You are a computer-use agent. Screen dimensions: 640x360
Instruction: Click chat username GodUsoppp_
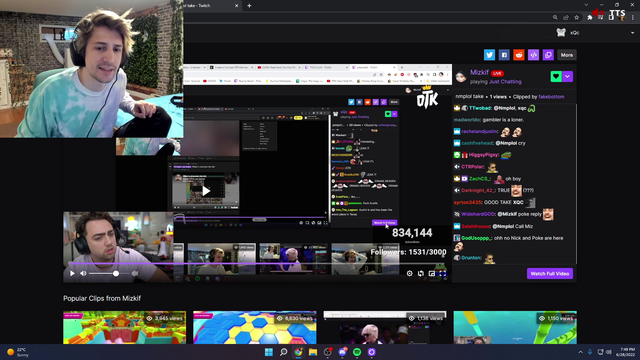point(477,238)
